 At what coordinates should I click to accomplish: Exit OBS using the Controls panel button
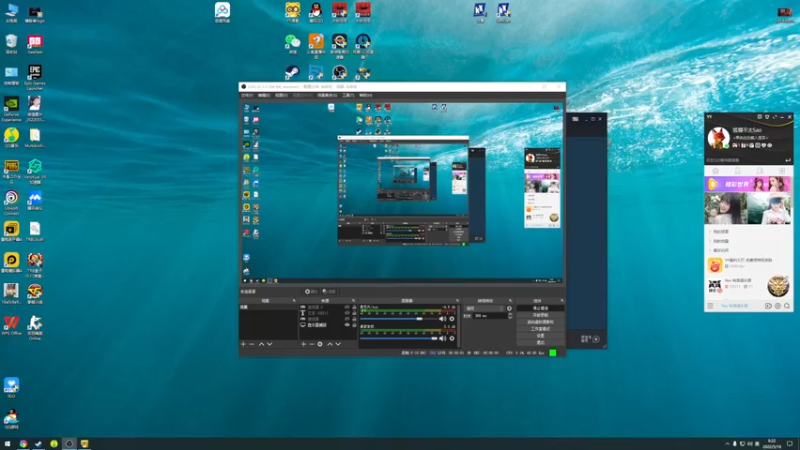540,342
